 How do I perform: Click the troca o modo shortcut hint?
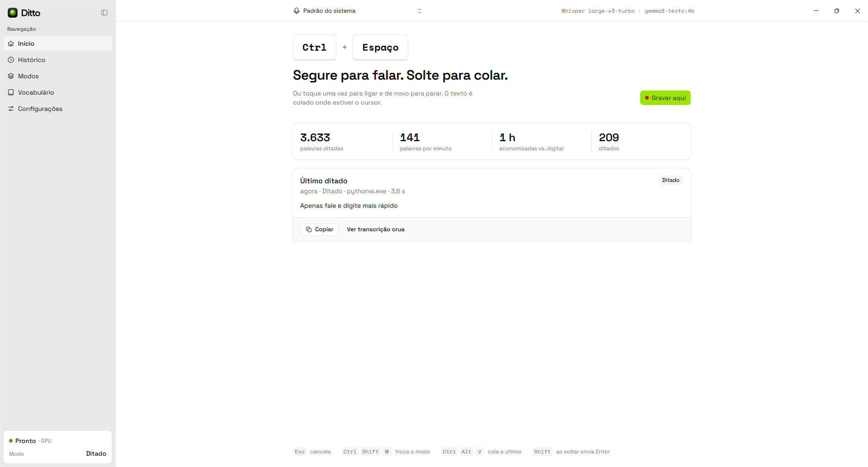[x=386, y=452]
